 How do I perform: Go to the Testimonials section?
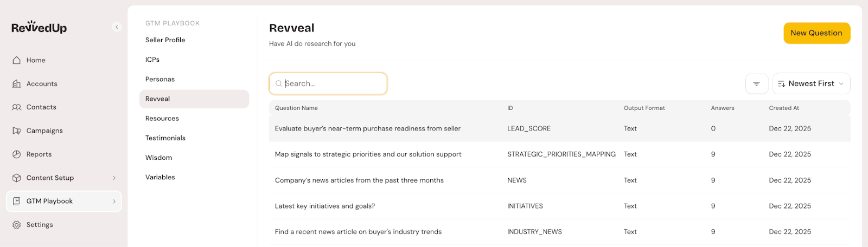[165, 138]
